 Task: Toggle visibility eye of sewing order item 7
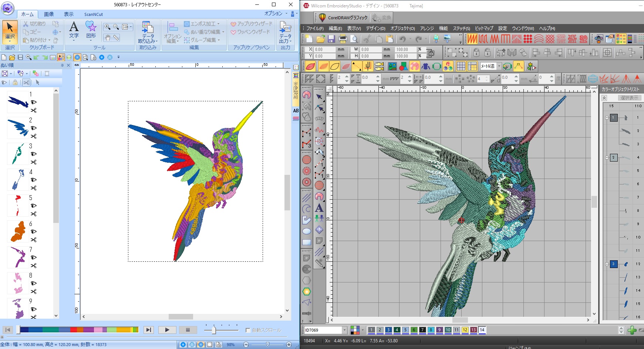click(34, 258)
